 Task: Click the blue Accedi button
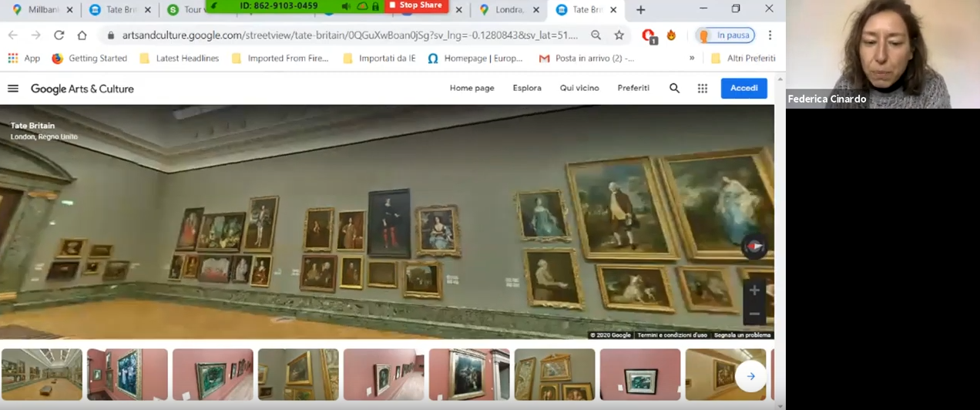point(744,89)
